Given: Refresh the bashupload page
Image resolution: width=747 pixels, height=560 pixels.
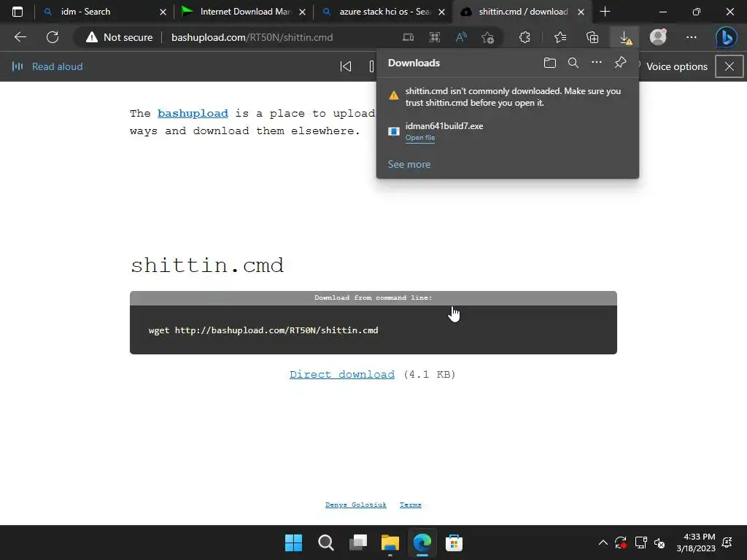Looking at the screenshot, I should pyautogui.click(x=53, y=37).
